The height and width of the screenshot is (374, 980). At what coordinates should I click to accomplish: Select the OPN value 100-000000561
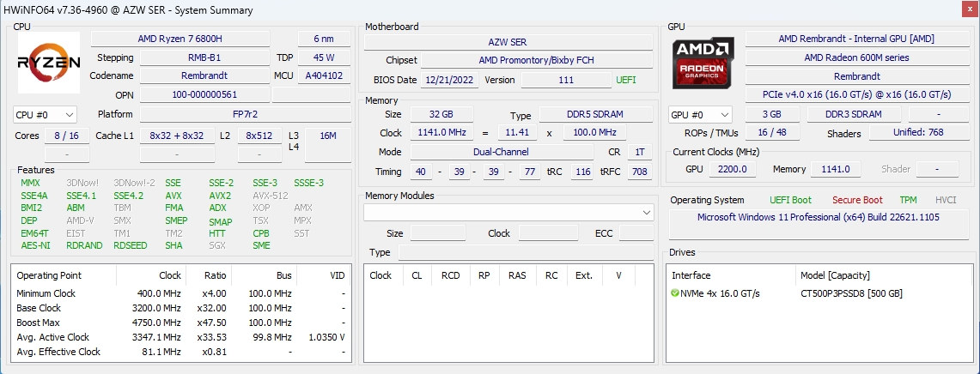tap(204, 95)
